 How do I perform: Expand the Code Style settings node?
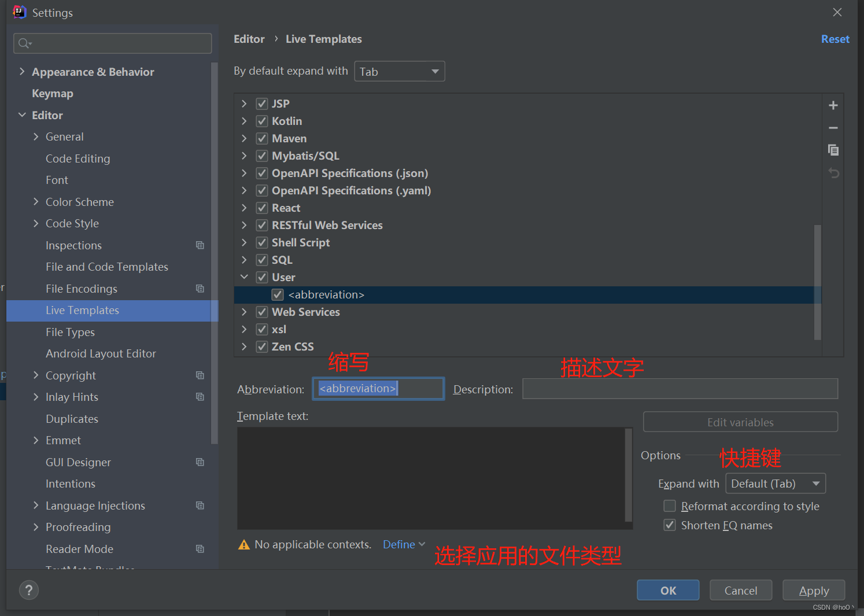click(36, 223)
